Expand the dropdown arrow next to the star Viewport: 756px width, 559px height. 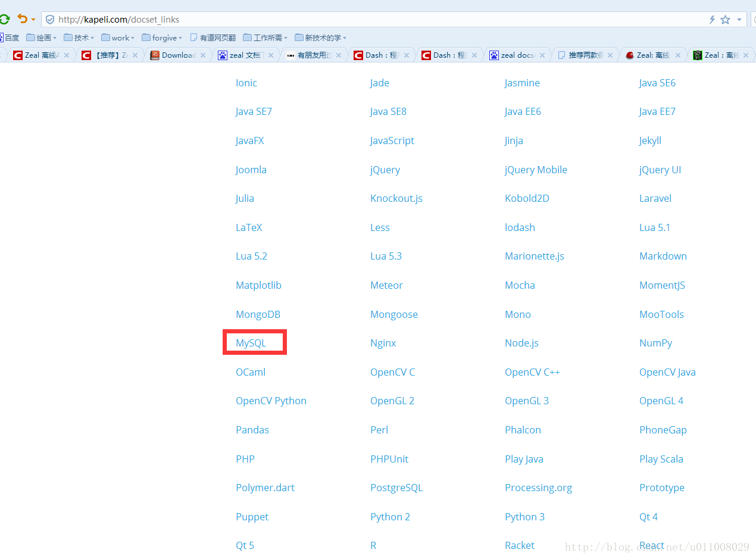tap(739, 20)
